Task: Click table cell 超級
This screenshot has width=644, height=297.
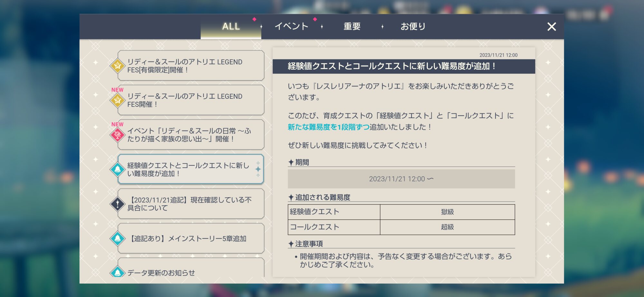Action: tap(448, 227)
